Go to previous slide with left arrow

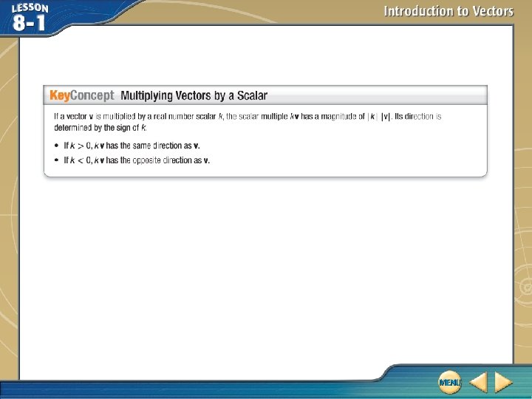478,382
